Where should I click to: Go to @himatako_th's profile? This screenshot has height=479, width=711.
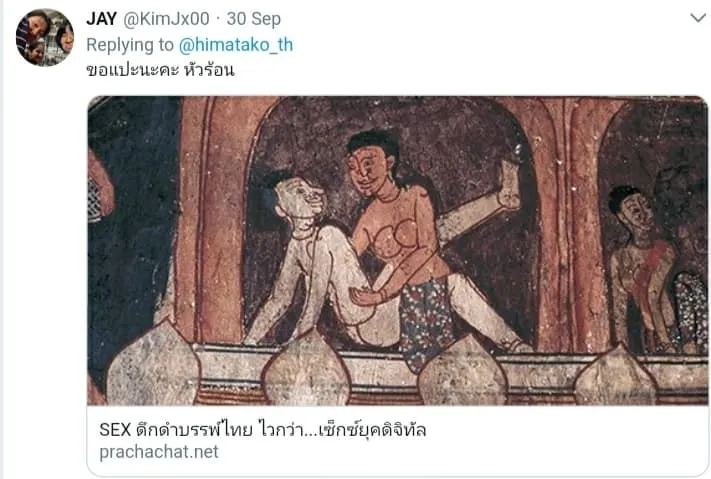[236, 44]
